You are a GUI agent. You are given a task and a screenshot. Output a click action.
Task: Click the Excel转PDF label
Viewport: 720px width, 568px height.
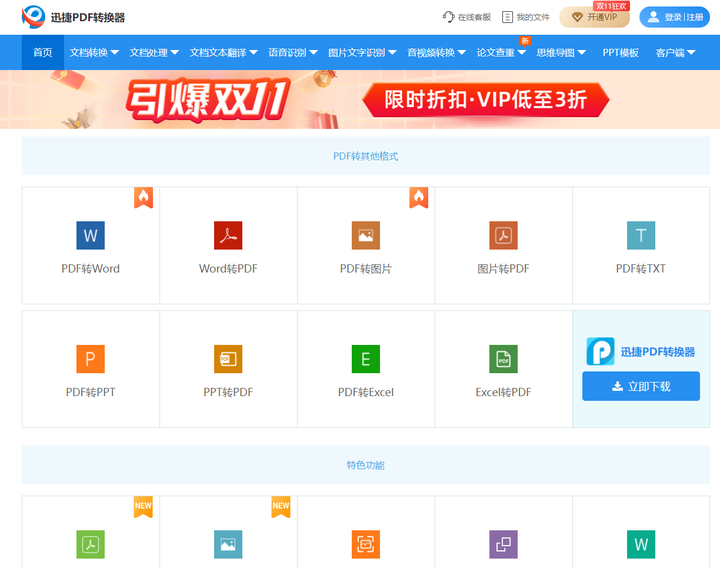click(x=503, y=392)
